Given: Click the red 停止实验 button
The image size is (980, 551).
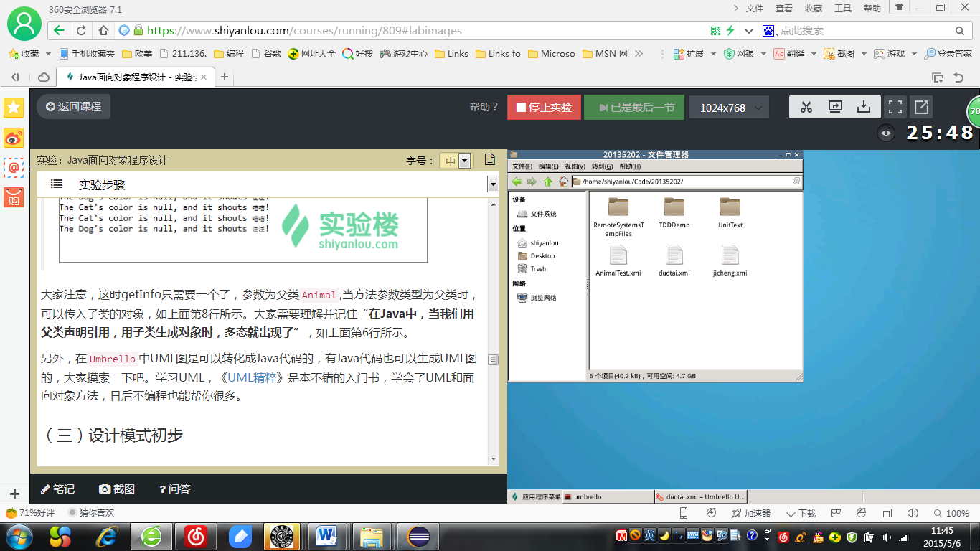Looking at the screenshot, I should click(x=544, y=108).
